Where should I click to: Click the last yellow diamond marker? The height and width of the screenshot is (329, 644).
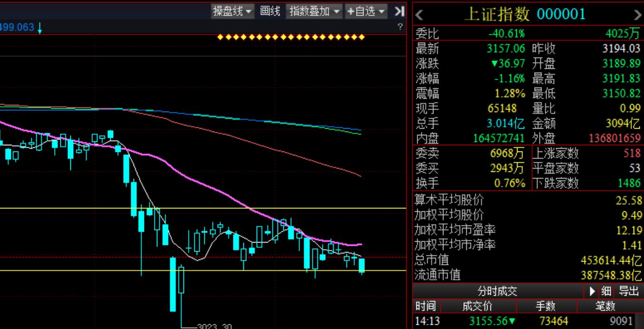pyautogui.click(x=362, y=37)
